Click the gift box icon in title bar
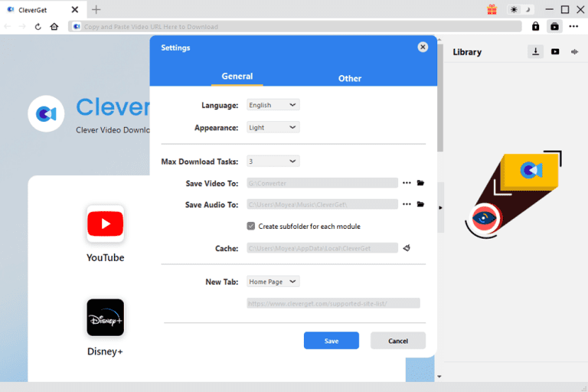 pos(492,10)
